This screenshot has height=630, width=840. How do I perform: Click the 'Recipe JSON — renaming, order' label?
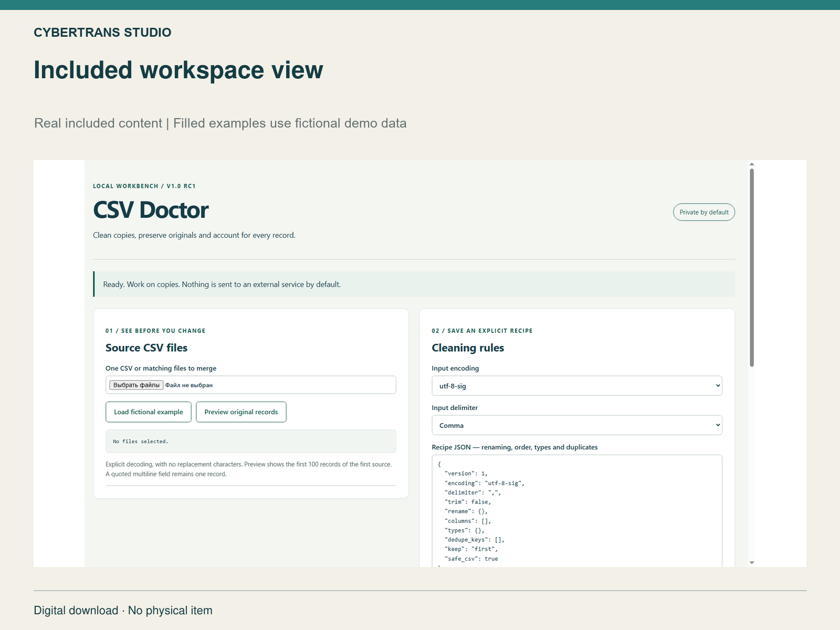[x=514, y=447]
